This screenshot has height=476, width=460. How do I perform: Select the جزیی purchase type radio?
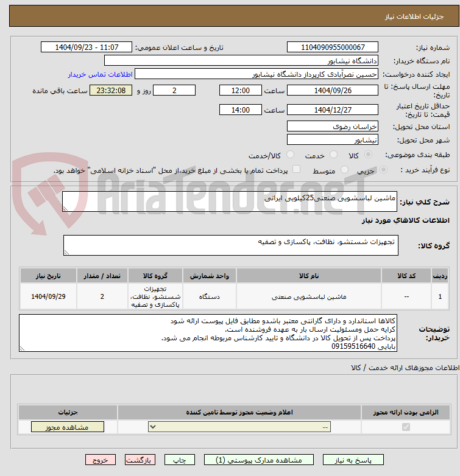point(383,170)
